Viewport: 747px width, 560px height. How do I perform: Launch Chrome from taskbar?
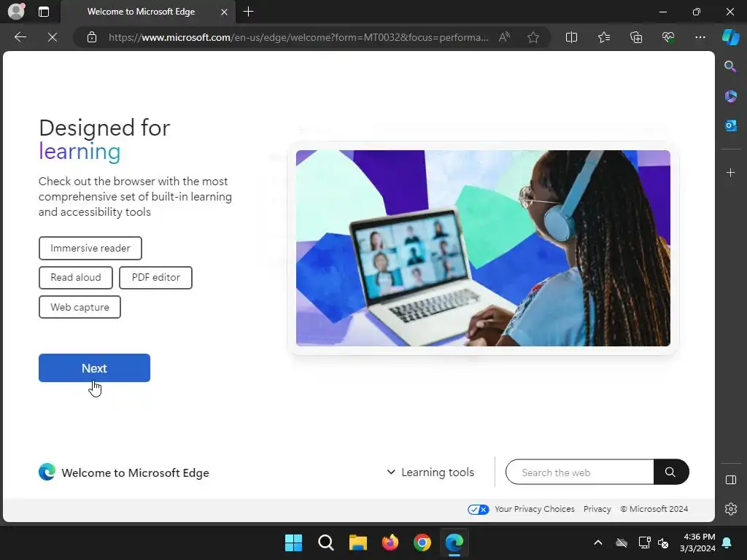pos(422,542)
